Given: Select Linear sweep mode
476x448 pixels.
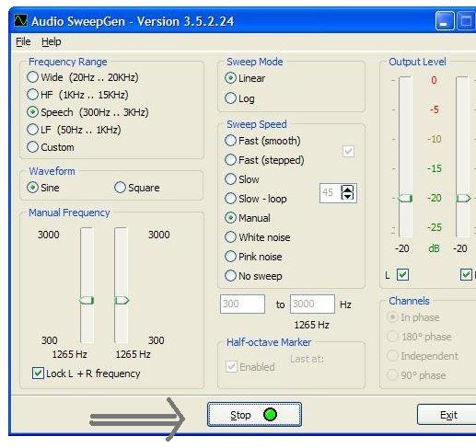Looking at the screenshot, I should [245, 78].
